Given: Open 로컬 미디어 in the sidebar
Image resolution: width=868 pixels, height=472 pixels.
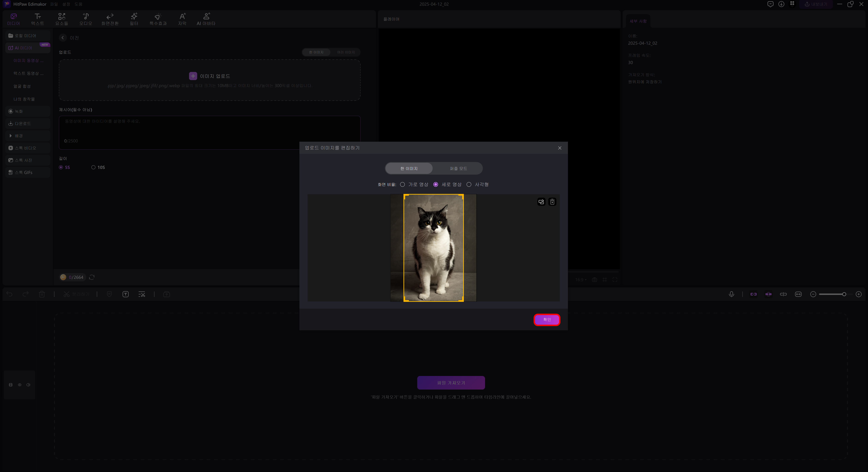Looking at the screenshot, I should click(x=28, y=35).
